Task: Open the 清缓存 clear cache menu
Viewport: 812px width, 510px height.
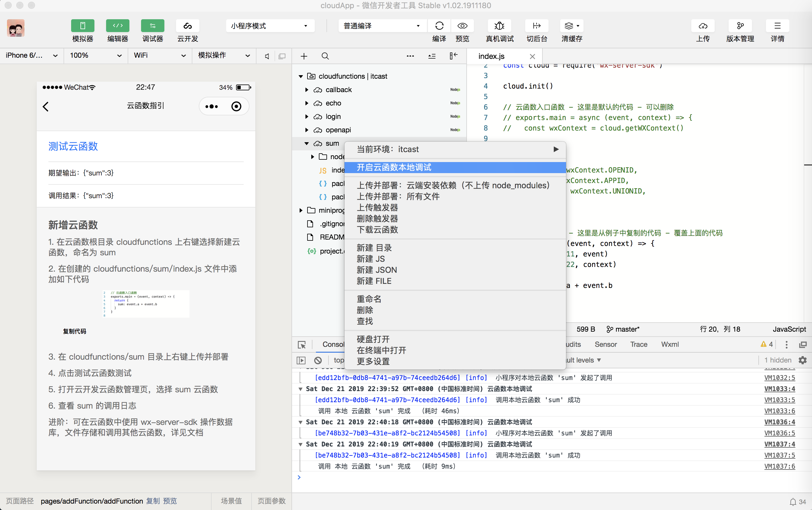Action: tap(572, 26)
